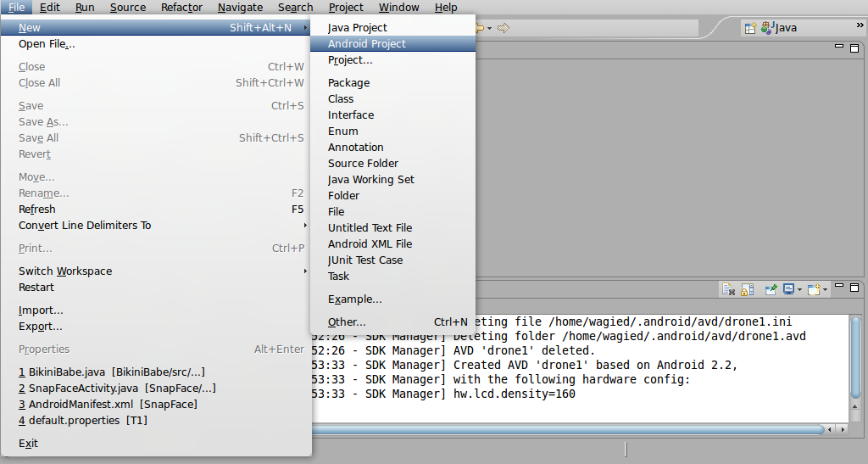Create a new Java Working Set
Image resolution: width=868 pixels, height=464 pixels.
(x=393, y=179)
